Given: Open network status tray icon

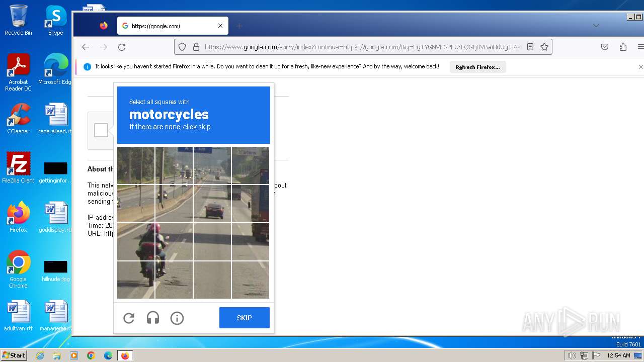Looking at the screenshot, I should [x=584, y=355].
